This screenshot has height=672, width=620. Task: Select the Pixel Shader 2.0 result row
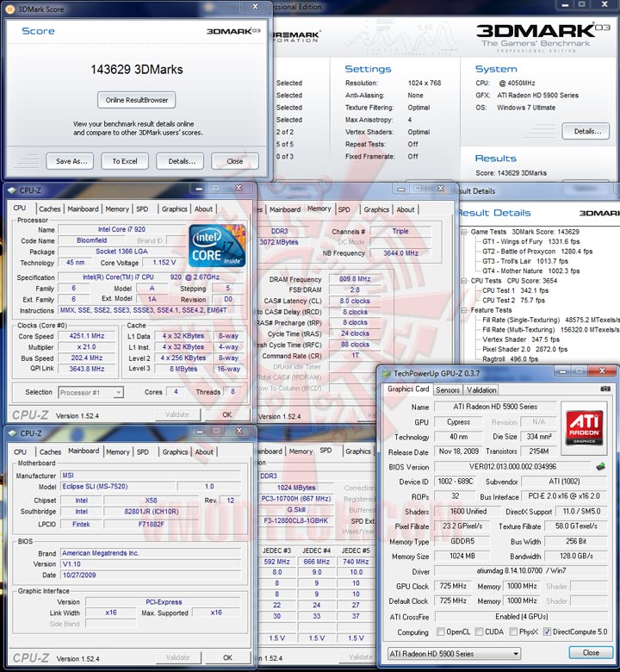tap(525, 349)
